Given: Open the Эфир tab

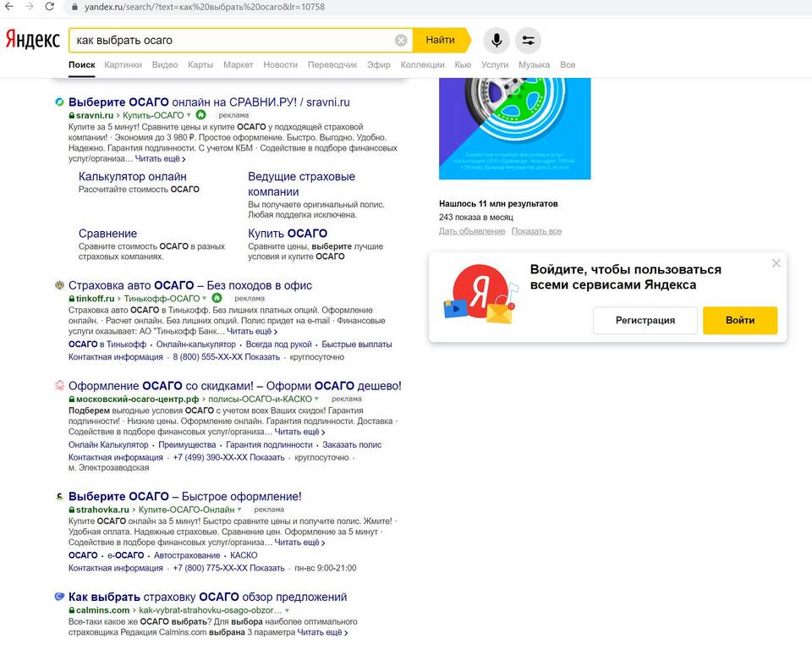Looking at the screenshot, I should point(379,65).
